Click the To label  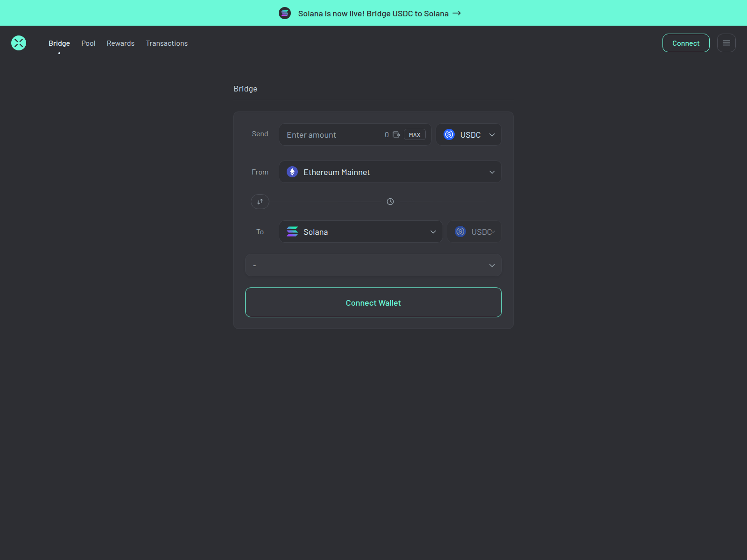(x=260, y=232)
